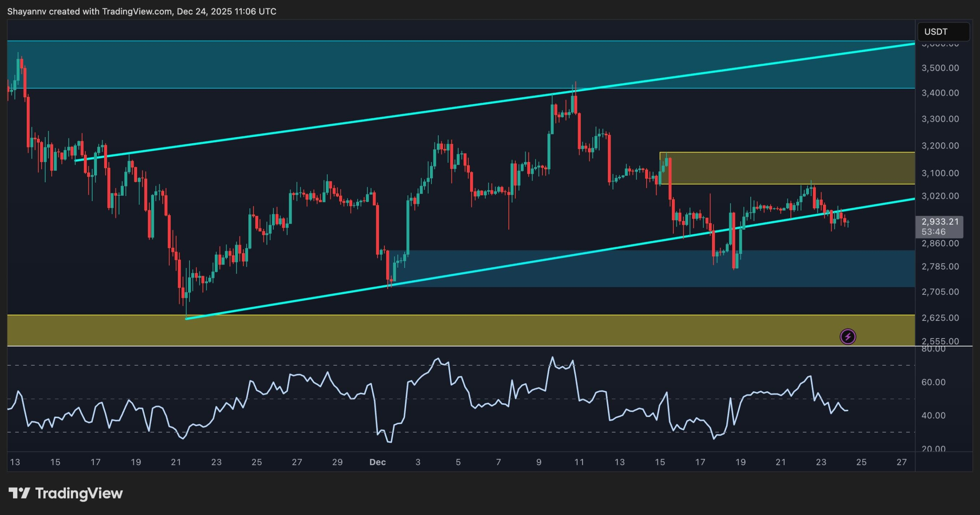Click the 60.00 level on RSI scale
Image resolution: width=980 pixels, height=515 pixels.
933,382
